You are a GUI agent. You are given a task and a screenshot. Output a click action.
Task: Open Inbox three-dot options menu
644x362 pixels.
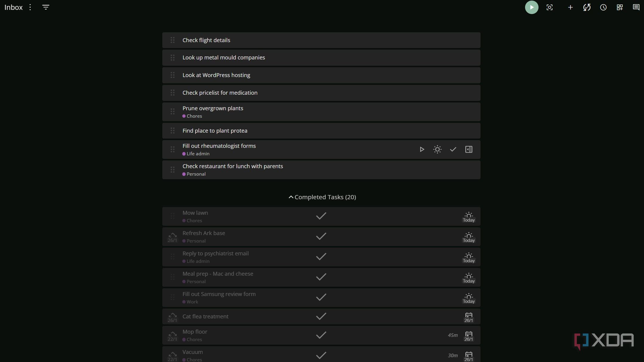(x=30, y=7)
